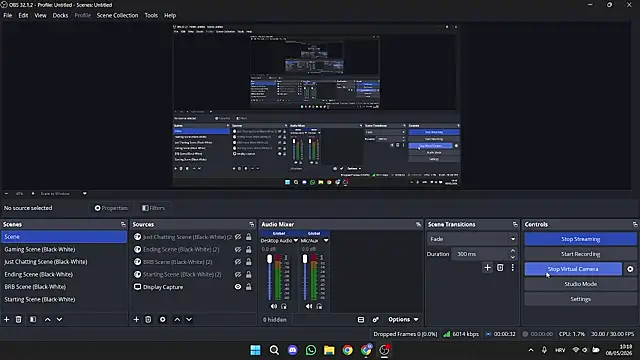Toggle lock on Ending Scene source
640x360 pixels.
(249, 249)
